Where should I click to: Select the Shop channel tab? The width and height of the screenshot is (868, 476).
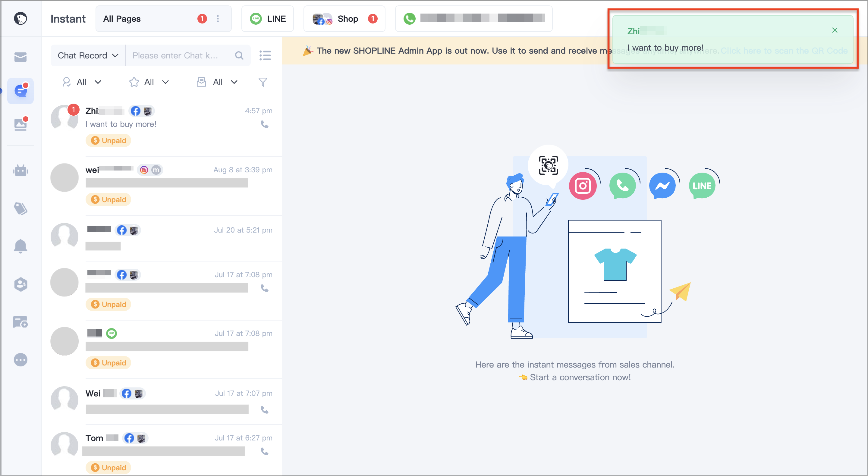(344, 19)
